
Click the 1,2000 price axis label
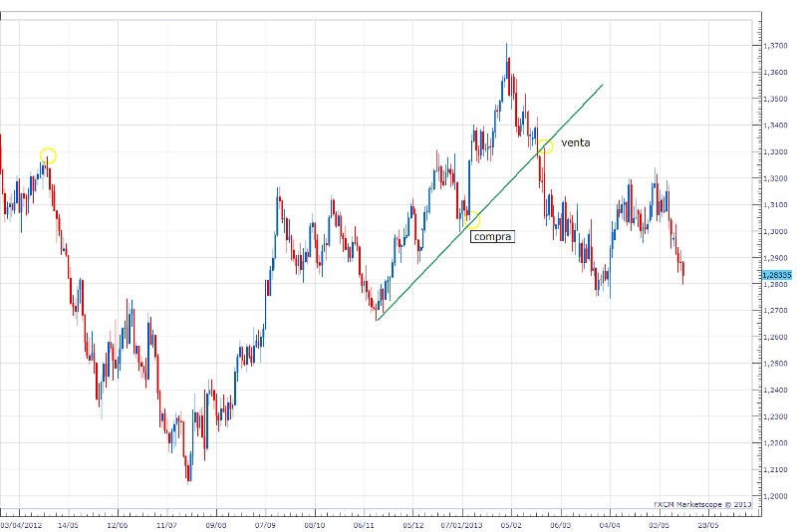pos(776,495)
